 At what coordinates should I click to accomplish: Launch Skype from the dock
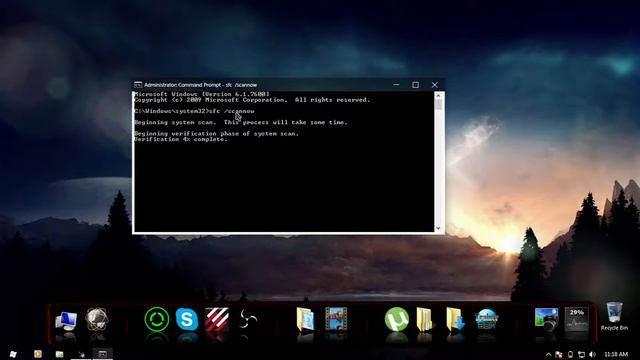[187, 319]
